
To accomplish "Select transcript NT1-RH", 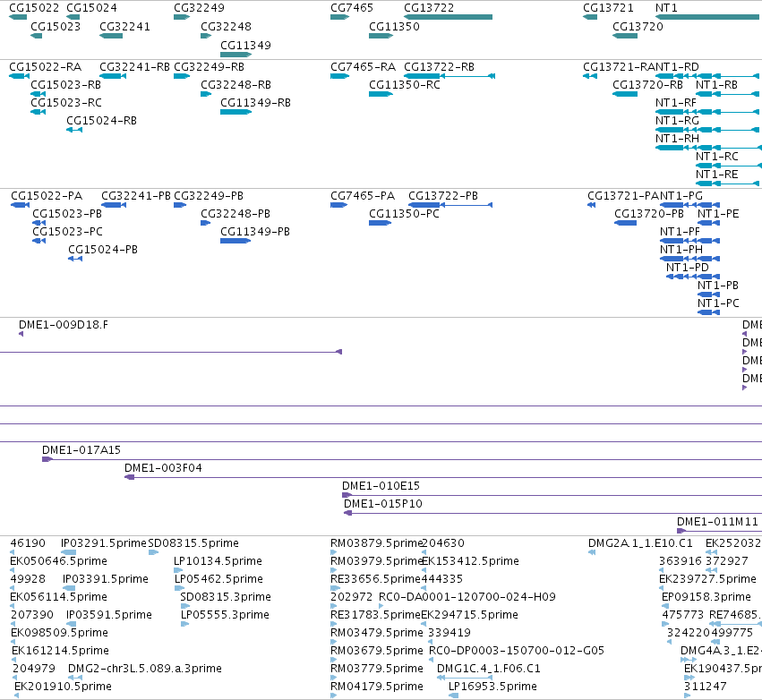I will point(677,139).
